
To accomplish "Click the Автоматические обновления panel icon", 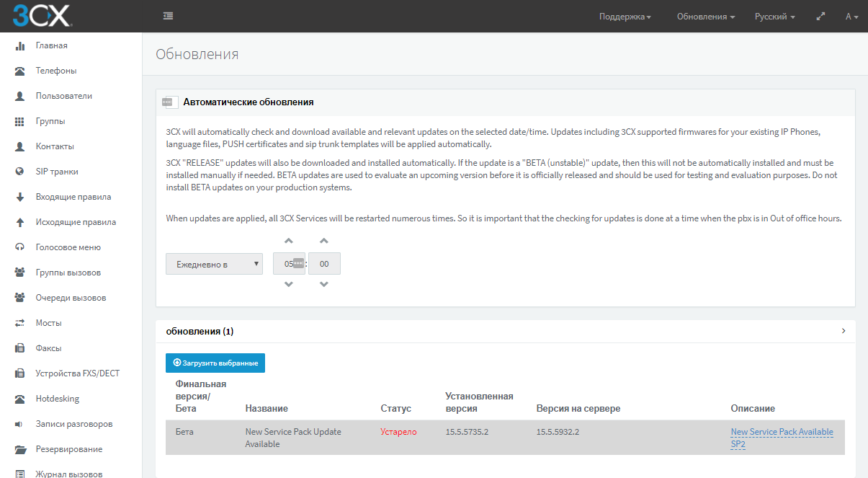I will [170, 102].
